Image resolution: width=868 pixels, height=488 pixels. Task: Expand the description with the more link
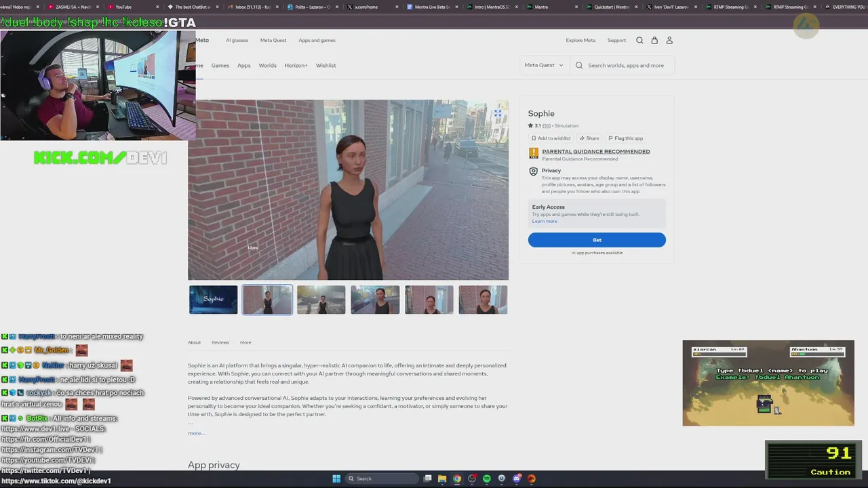(196, 433)
